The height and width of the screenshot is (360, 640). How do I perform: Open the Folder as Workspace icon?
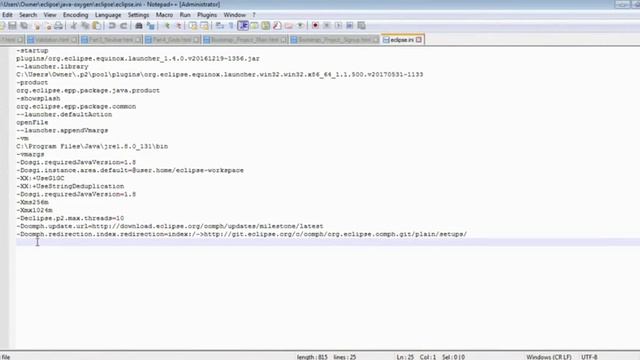289,26
